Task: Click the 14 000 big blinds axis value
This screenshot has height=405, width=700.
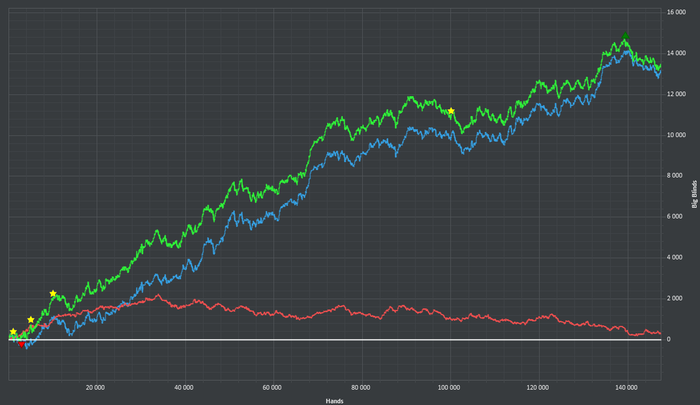Action: 676,53
